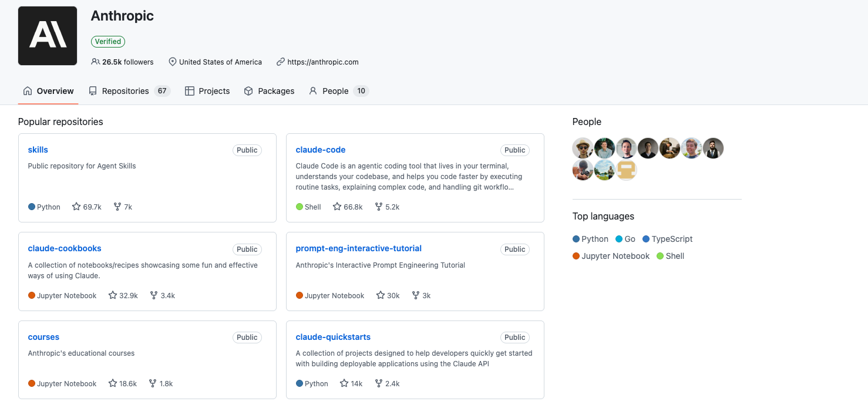Click the followers people icon

point(95,62)
